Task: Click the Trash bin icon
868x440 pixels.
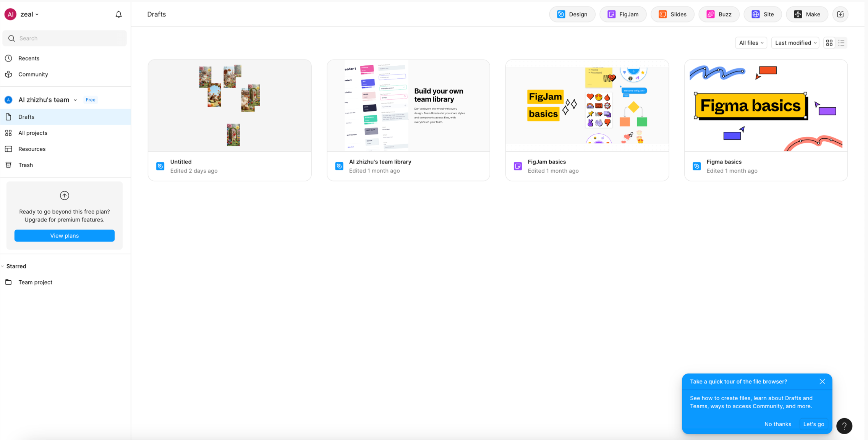Action: coord(8,165)
